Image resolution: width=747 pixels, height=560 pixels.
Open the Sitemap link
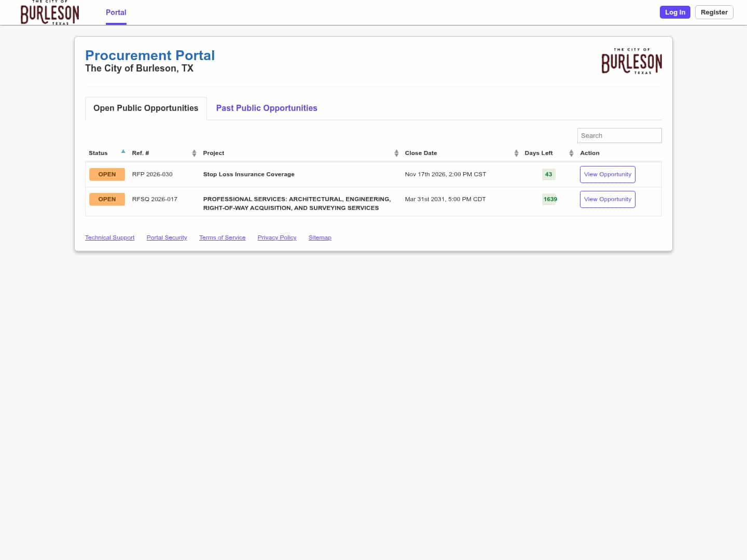click(x=320, y=237)
